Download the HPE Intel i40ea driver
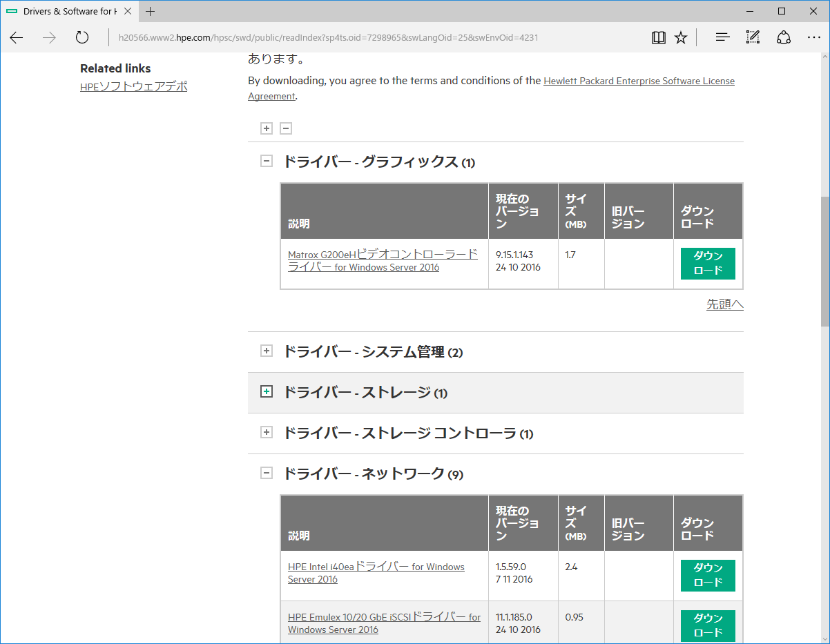830x644 pixels. coord(708,576)
